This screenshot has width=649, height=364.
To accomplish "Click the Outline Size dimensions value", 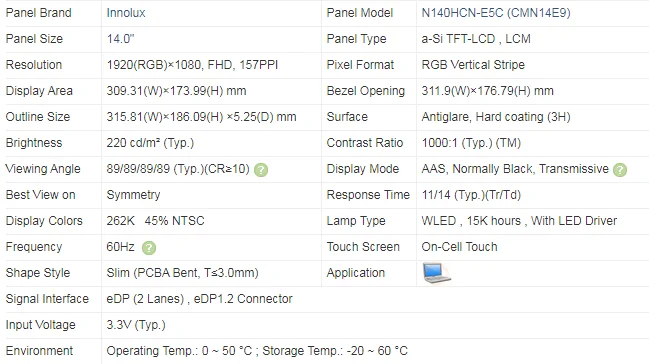I will point(201,117).
